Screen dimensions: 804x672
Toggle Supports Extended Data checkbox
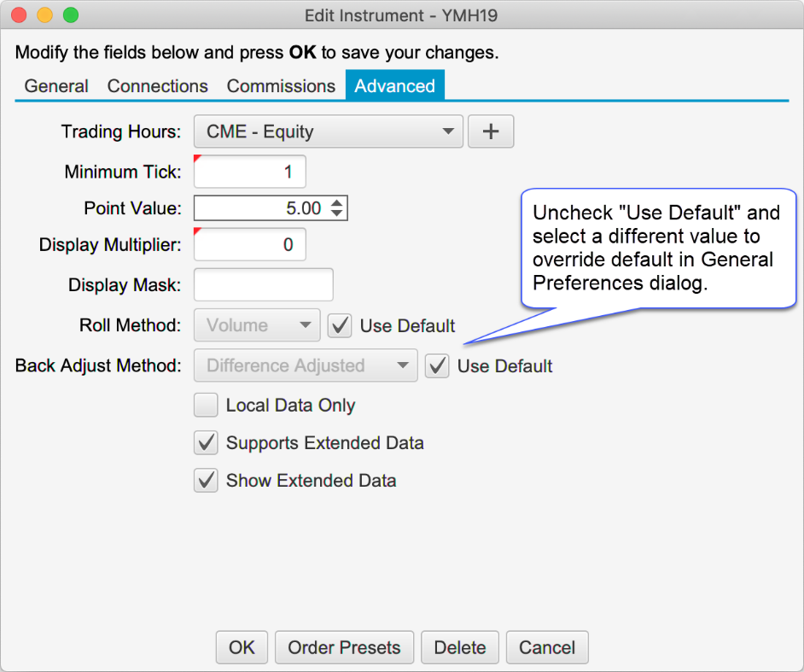tap(206, 442)
